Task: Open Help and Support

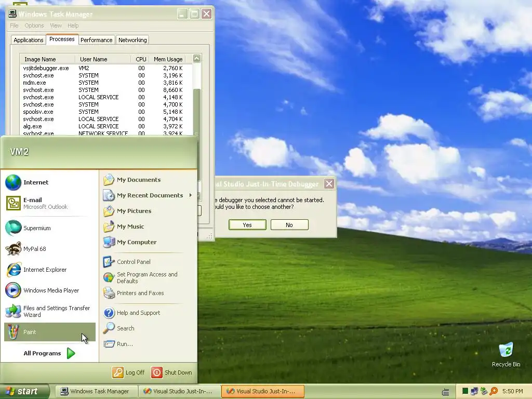Action: coord(148,313)
